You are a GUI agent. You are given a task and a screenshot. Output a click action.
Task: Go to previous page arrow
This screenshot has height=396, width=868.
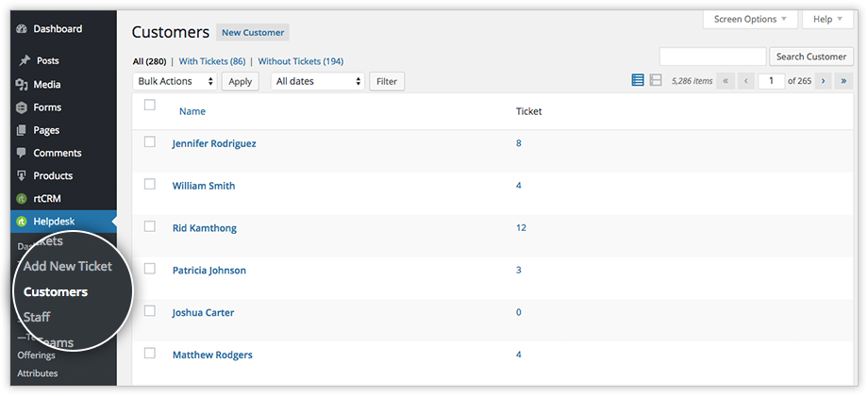(x=745, y=81)
